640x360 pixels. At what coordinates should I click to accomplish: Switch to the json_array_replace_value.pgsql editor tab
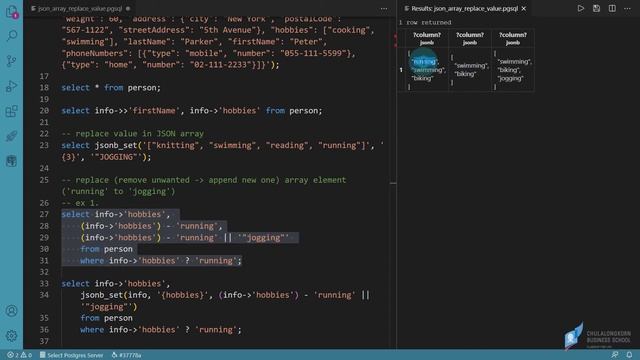coord(80,8)
